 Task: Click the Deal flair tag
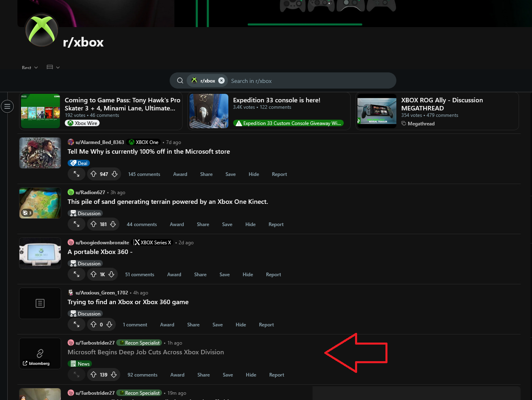[79, 163]
